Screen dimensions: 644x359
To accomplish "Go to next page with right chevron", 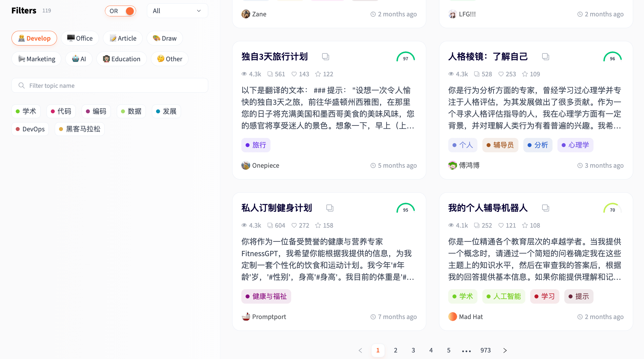I will (x=505, y=350).
